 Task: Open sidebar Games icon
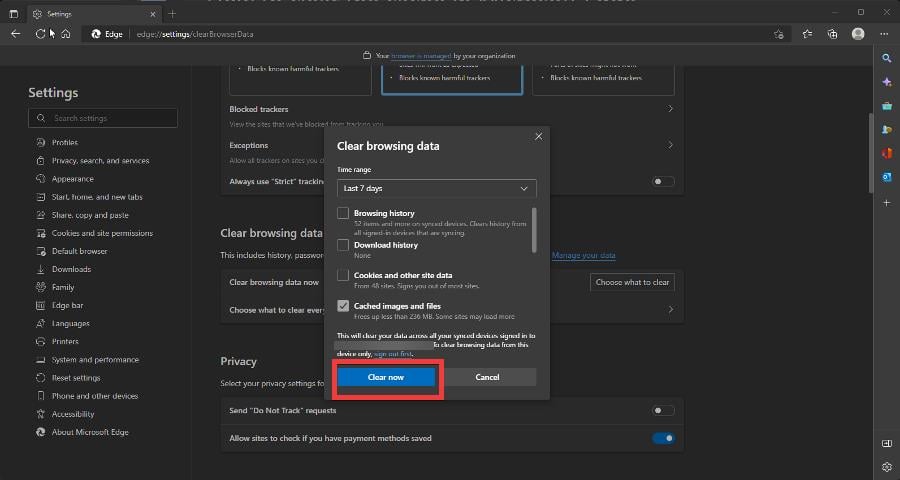(x=887, y=130)
